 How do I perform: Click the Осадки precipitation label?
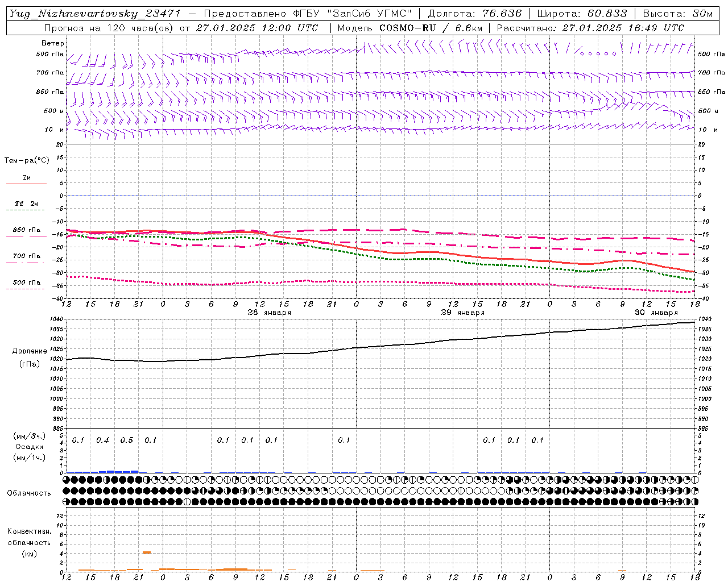pyautogui.click(x=30, y=447)
